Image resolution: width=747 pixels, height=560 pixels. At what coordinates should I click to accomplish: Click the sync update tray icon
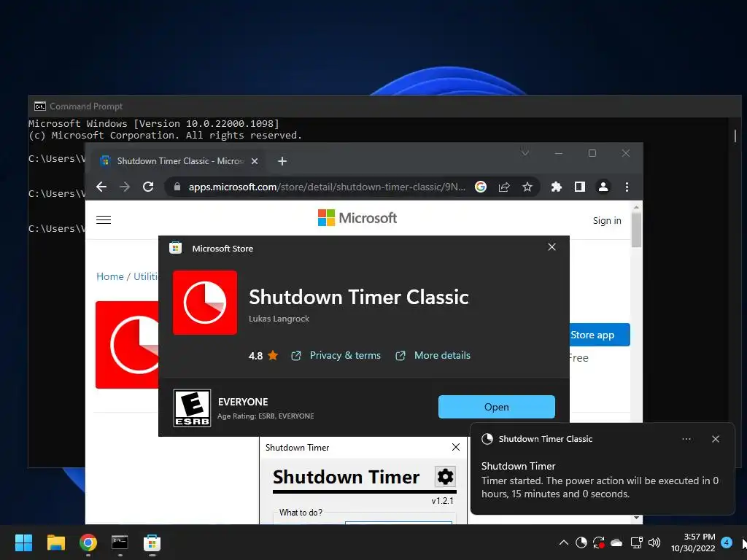(599, 542)
